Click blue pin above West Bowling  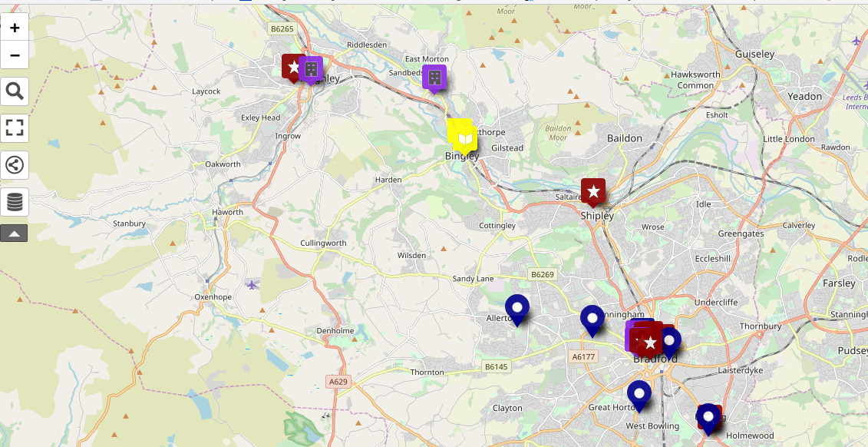639,394
